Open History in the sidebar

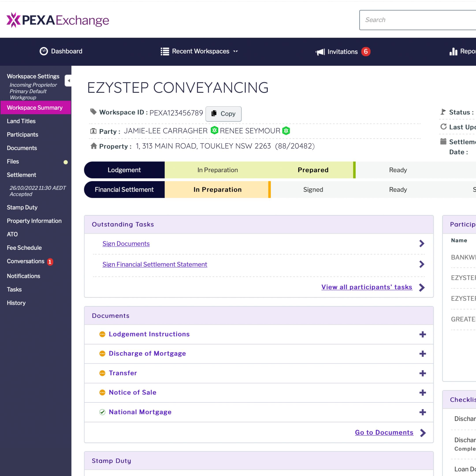[x=16, y=303]
